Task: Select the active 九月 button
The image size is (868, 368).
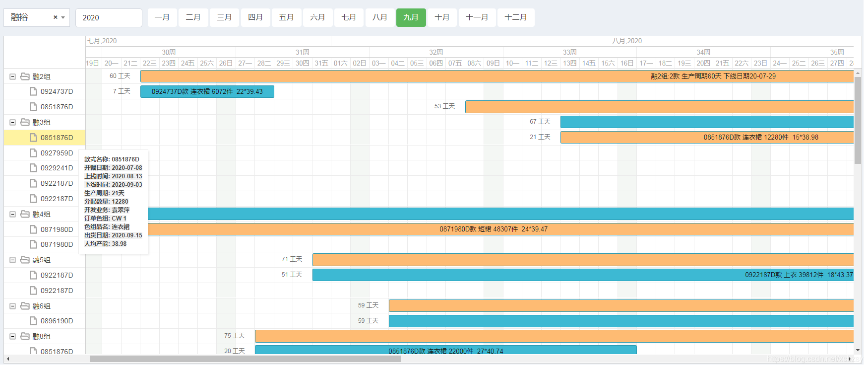Action: click(x=411, y=17)
